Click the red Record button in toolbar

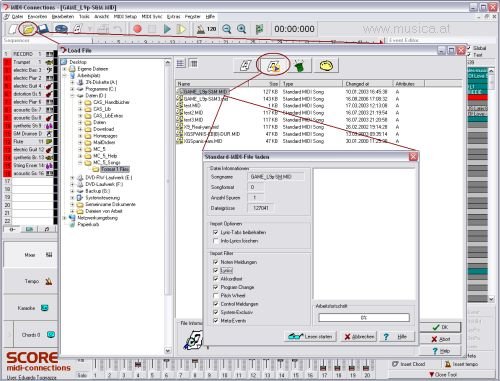pos(137,29)
